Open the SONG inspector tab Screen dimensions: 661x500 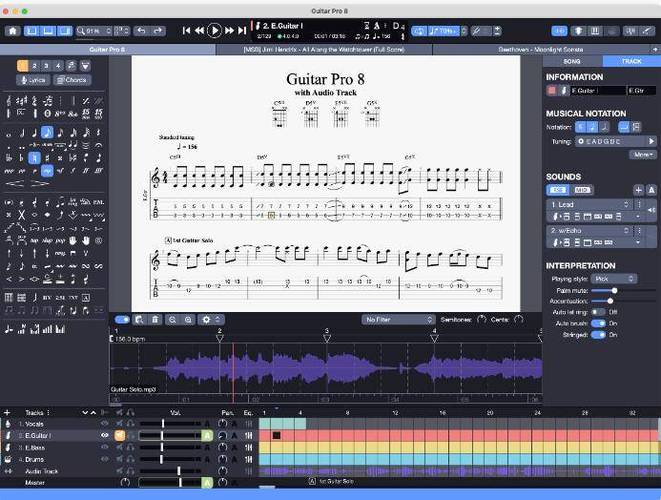(572, 61)
